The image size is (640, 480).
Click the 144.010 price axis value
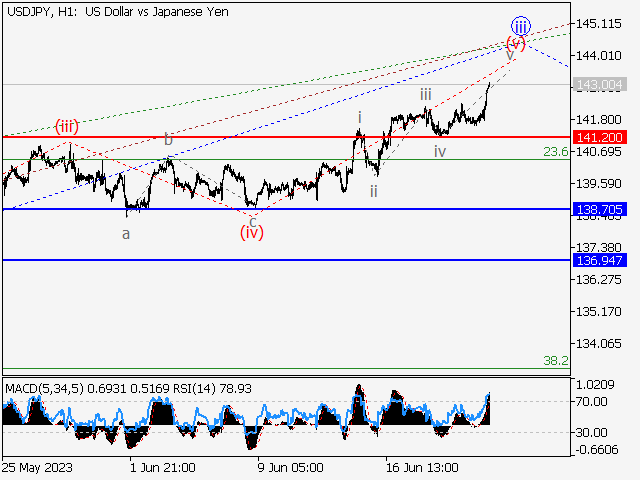click(598, 56)
